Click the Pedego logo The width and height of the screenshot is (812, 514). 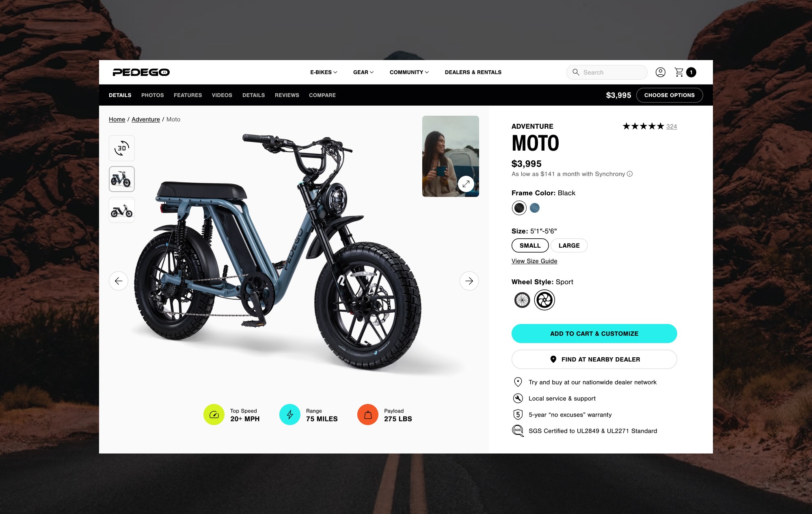(141, 72)
